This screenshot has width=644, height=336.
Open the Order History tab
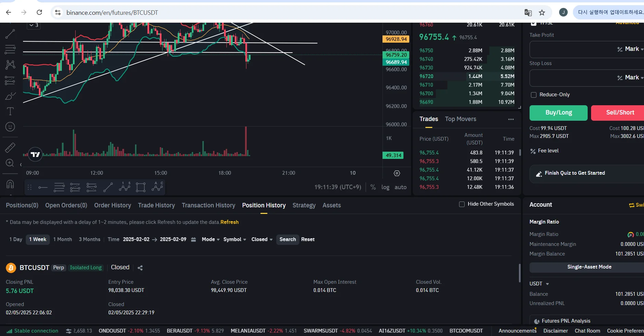pyautogui.click(x=113, y=205)
